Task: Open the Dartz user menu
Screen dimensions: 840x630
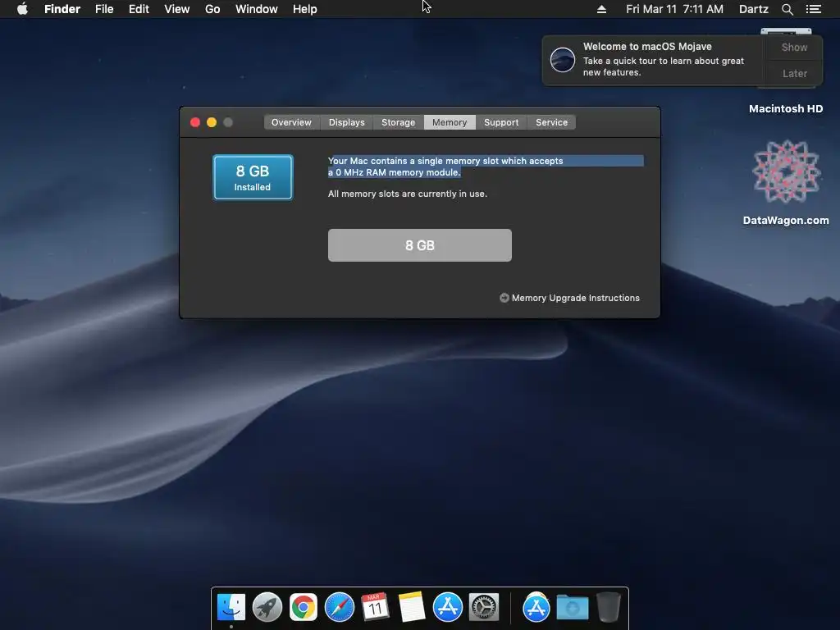Action: click(753, 9)
